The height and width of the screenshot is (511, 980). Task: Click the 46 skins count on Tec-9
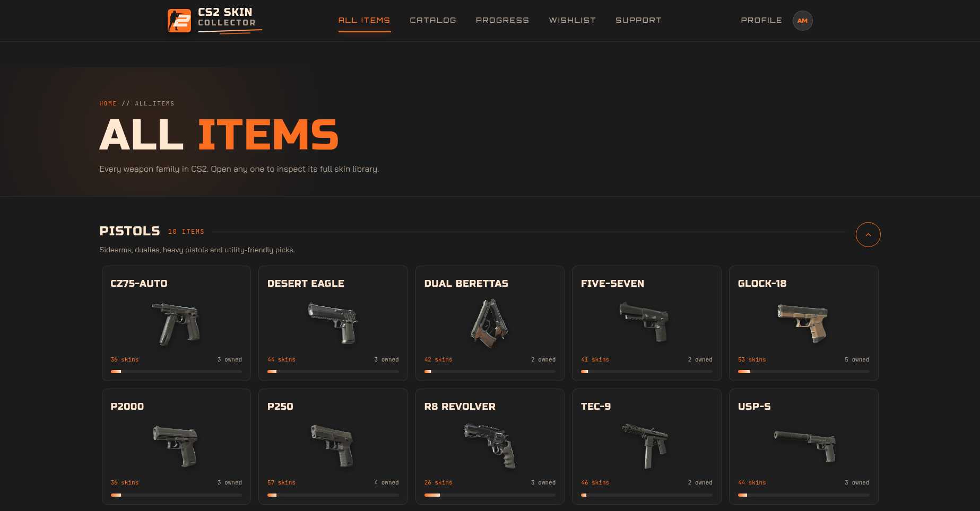(x=595, y=482)
